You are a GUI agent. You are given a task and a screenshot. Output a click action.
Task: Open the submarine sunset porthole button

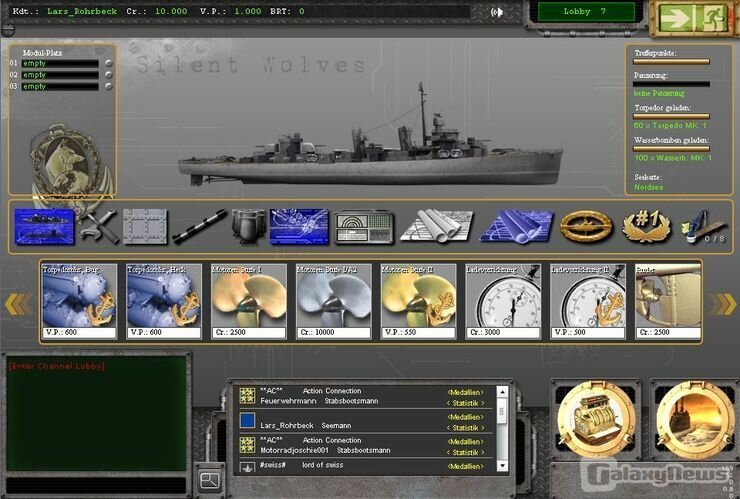(x=690, y=419)
